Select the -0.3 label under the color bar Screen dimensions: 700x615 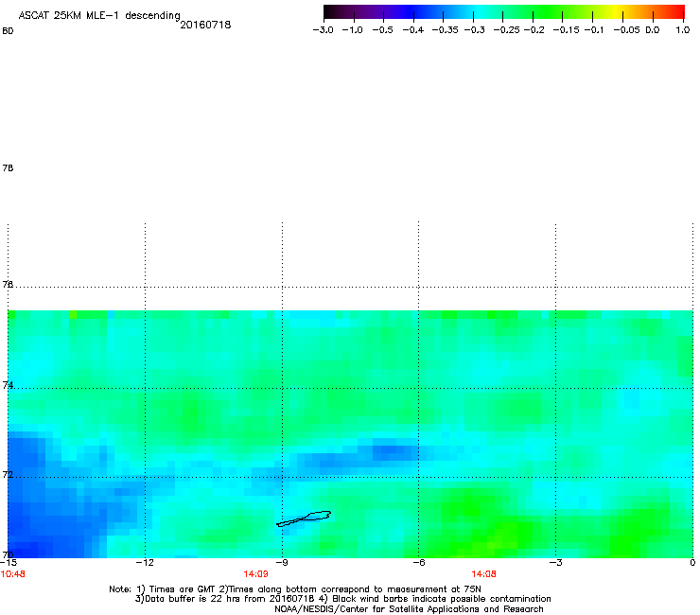(x=475, y=30)
